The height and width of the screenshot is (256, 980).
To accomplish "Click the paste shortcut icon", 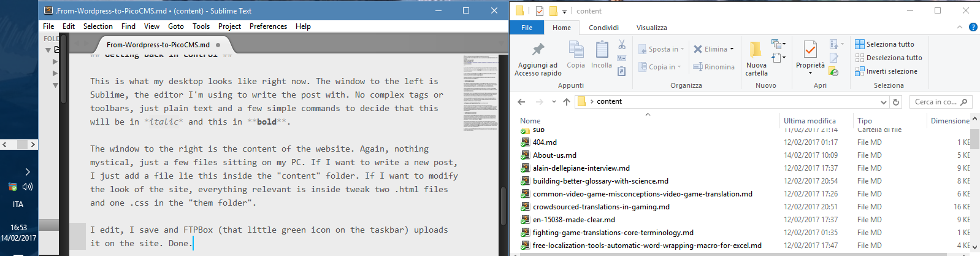I will tap(622, 72).
